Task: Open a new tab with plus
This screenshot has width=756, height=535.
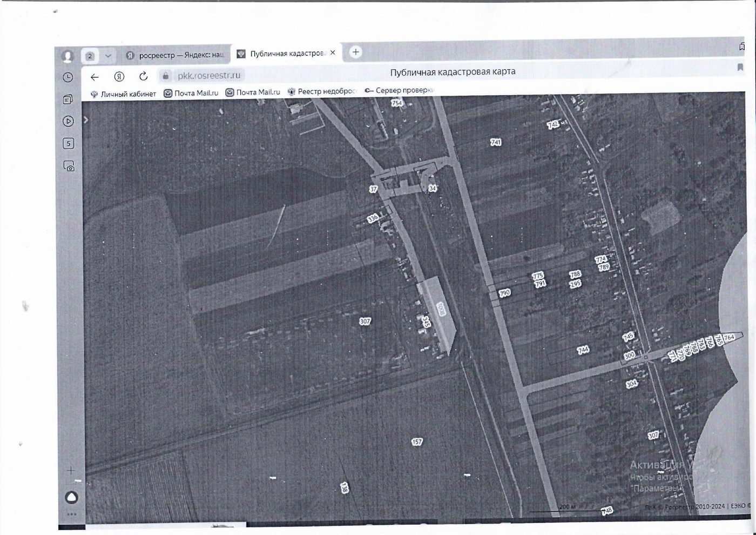Action: (355, 52)
